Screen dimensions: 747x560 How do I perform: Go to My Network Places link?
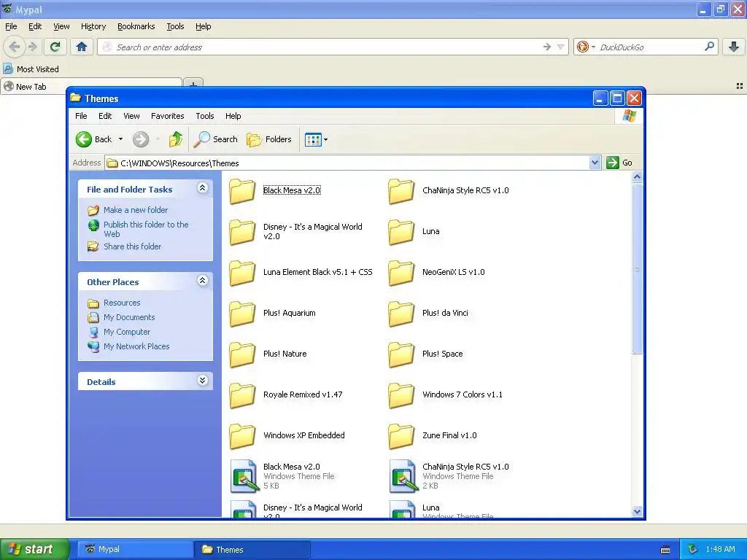pyautogui.click(x=136, y=346)
